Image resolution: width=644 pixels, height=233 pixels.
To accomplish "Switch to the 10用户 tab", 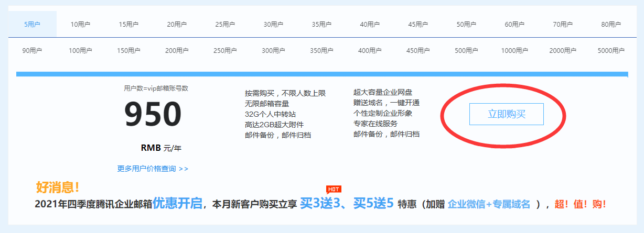I will point(80,24).
